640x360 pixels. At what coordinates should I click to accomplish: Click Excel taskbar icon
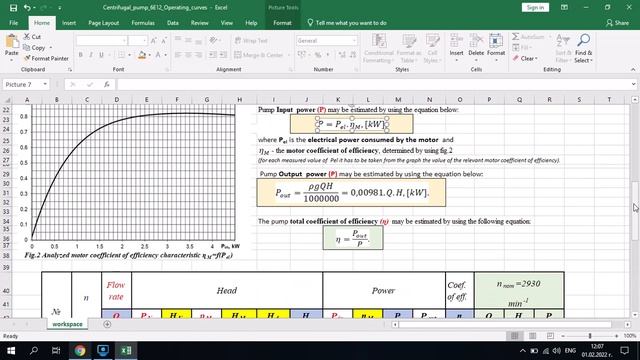(x=126, y=351)
